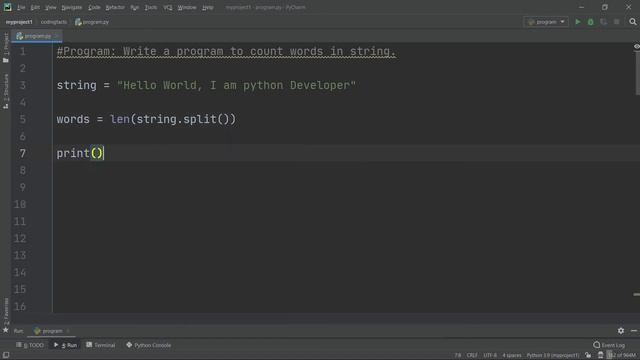Change the 4 spaces indent setting

click(512, 356)
